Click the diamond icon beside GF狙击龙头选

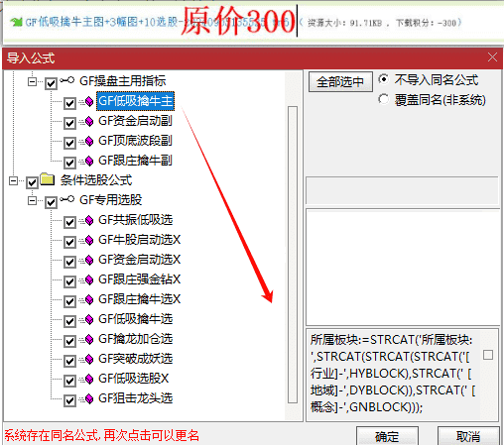coord(88,399)
